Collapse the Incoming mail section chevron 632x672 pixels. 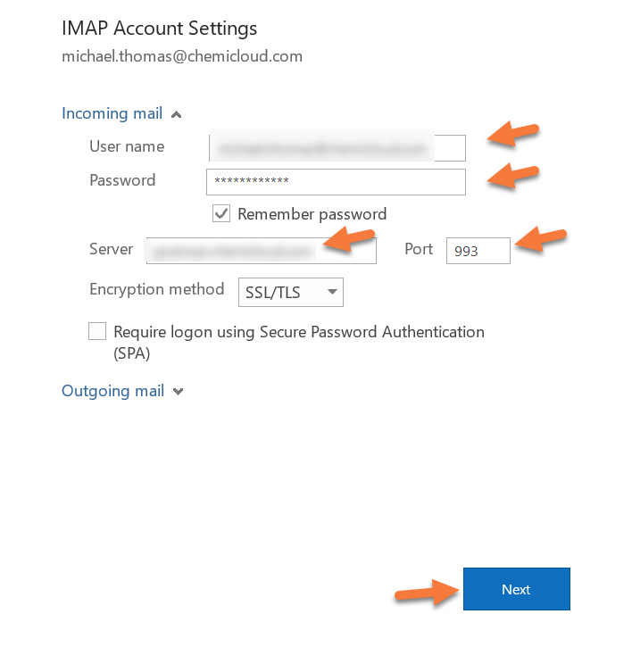coord(176,114)
